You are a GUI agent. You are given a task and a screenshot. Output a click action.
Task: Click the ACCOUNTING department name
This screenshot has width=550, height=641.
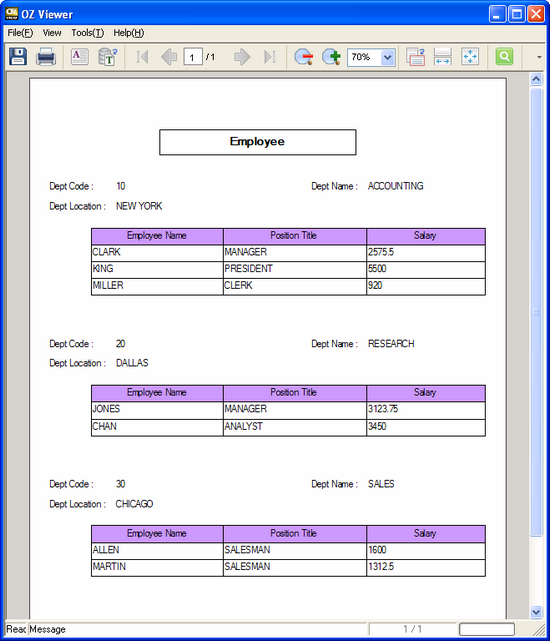[395, 186]
